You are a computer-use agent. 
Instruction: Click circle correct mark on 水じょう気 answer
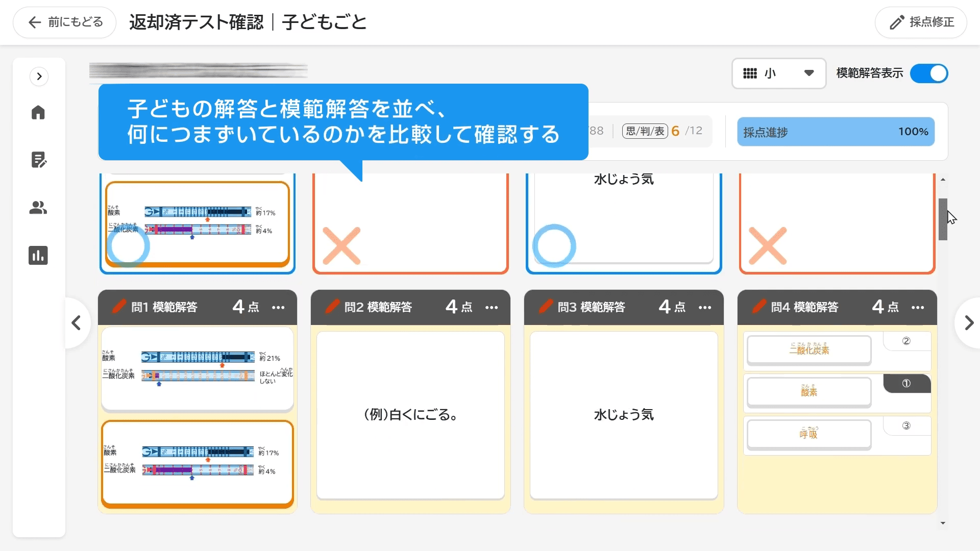(x=554, y=246)
